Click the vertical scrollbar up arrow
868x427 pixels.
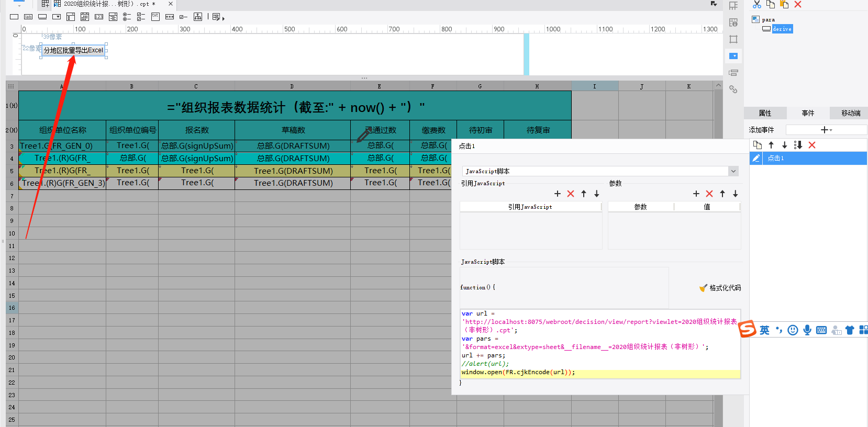point(718,85)
